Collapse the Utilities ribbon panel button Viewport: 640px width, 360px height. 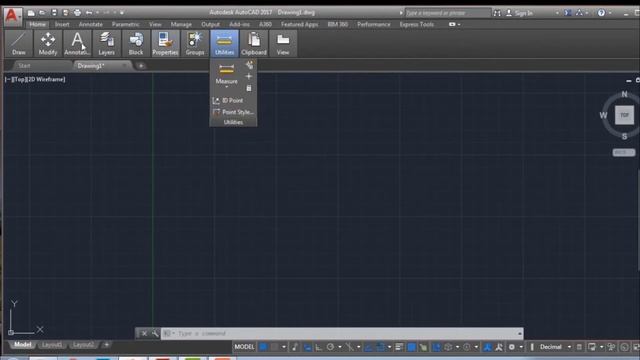click(224, 44)
